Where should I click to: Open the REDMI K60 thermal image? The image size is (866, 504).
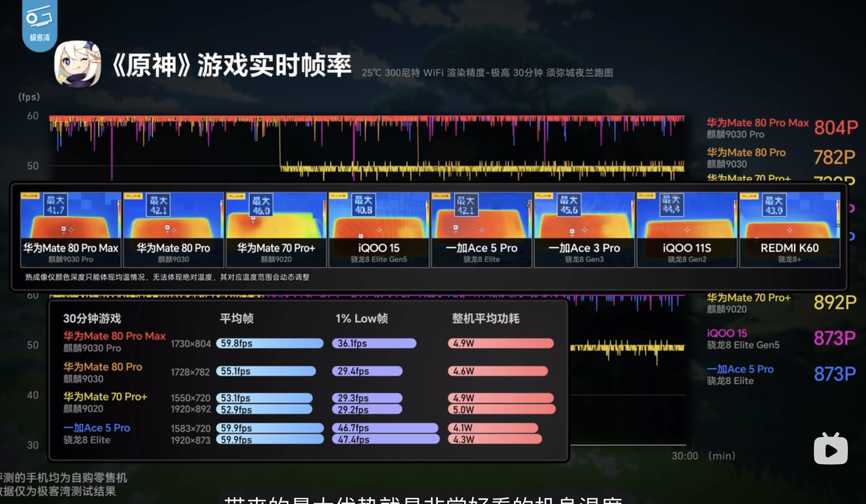790,230
